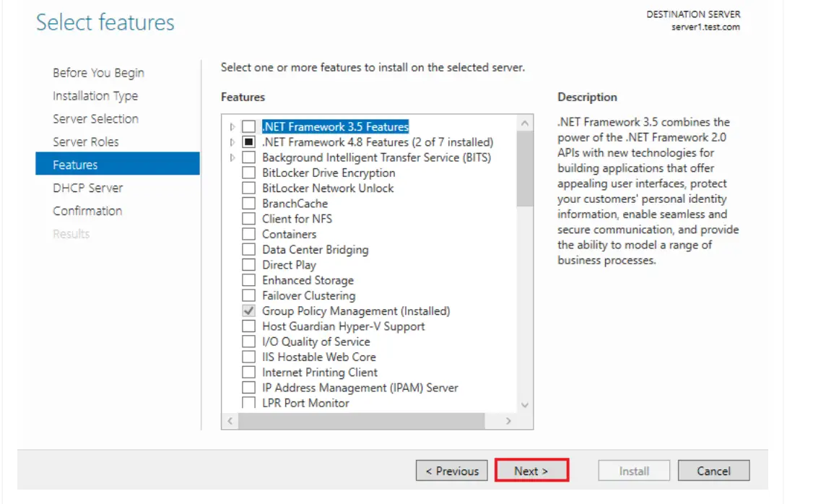Click the Cancel button

point(713,471)
